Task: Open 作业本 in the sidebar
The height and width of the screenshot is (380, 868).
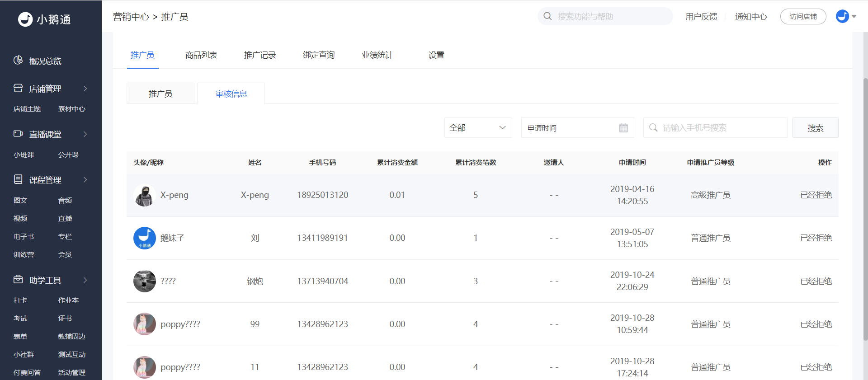Action: tap(68, 300)
